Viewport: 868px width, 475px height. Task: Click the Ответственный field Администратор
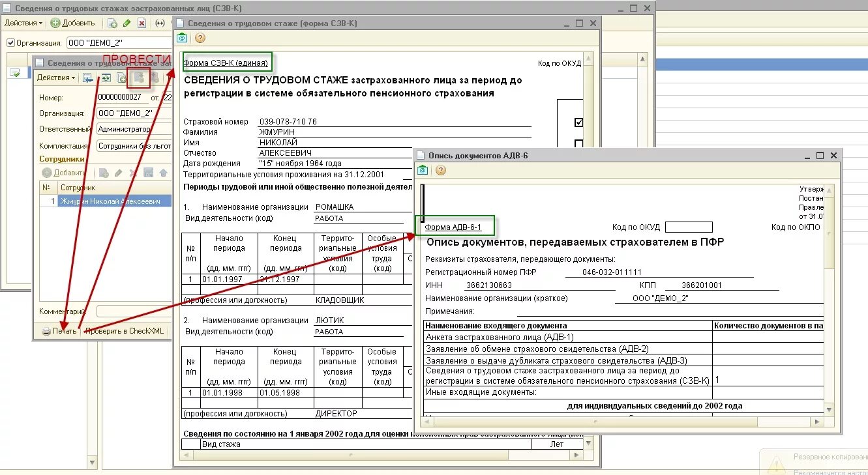pyautogui.click(x=134, y=129)
